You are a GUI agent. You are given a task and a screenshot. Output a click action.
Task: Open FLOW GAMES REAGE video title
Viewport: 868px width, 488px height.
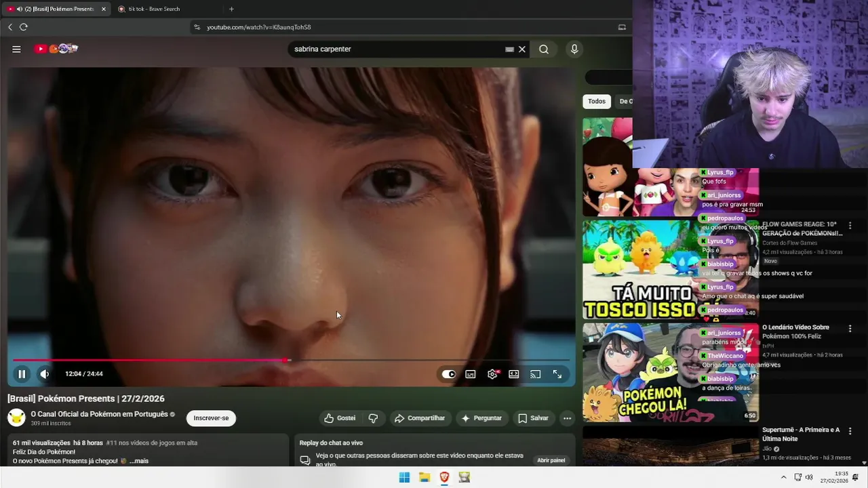click(802, 229)
